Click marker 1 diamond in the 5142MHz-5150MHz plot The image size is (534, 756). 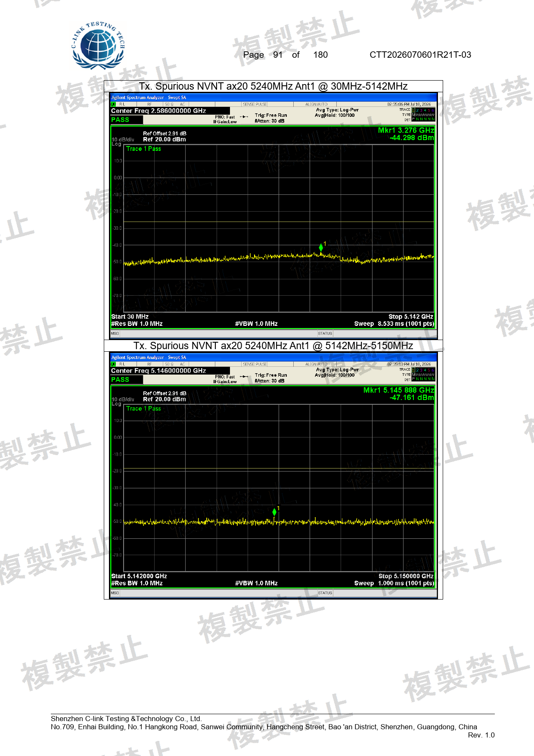click(274, 512)
